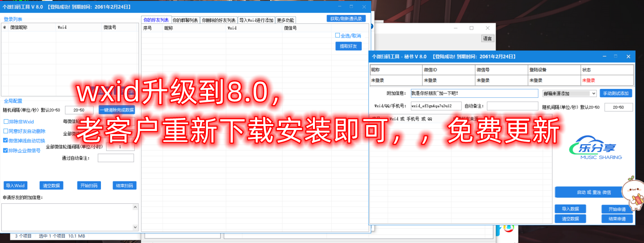Click the 语言 button in background window
The image size is (644, 243).
point(488,38)
